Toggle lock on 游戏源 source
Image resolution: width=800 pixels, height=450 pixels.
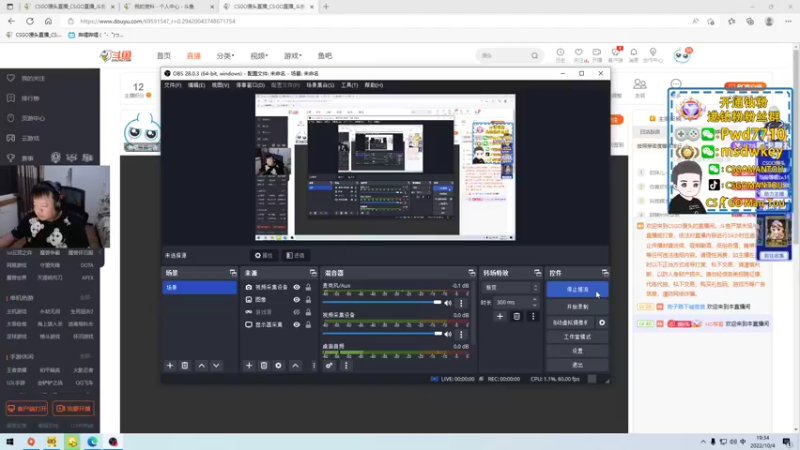click(x=308, y=312)
